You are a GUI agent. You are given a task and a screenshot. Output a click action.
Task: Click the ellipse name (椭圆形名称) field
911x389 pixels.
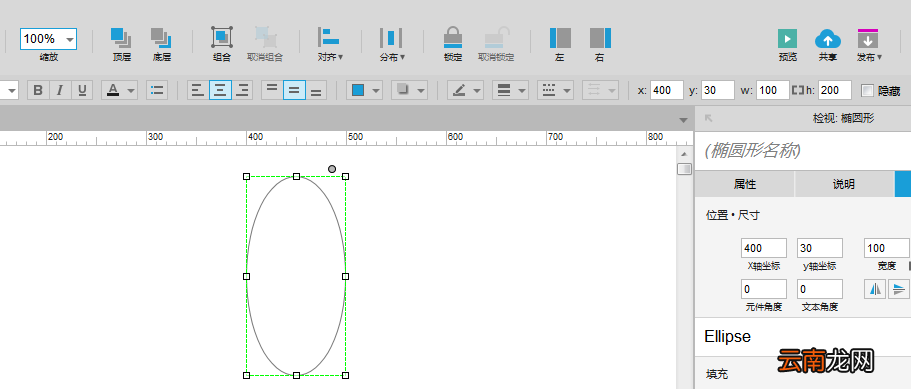(802, 151)
